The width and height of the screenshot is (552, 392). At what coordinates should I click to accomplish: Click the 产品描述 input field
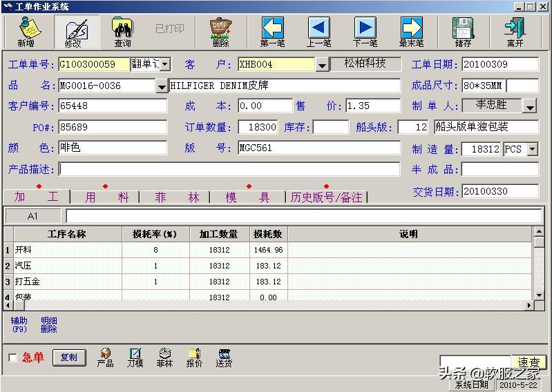click(x=229, y=169)
